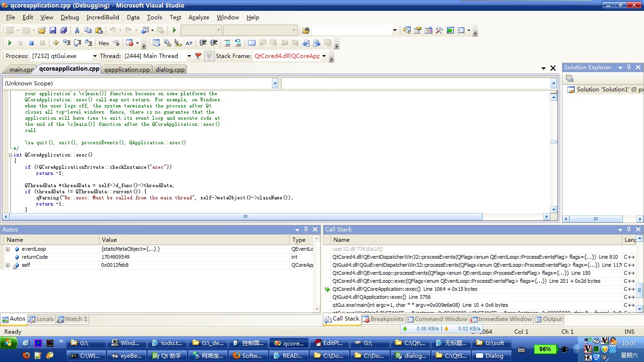Save the current file with the Save icon
The image size is (644, 362).
click(x=53, y=30)
